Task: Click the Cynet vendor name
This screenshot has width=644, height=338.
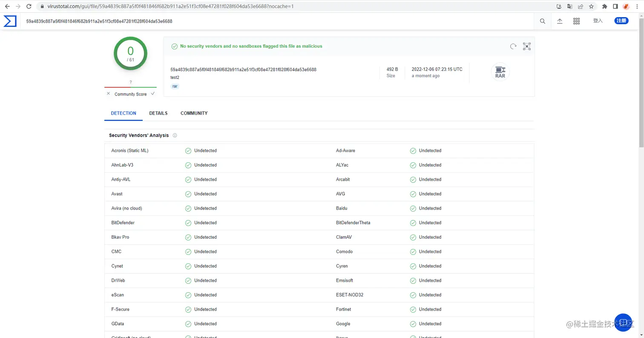Action: [117, 266]
